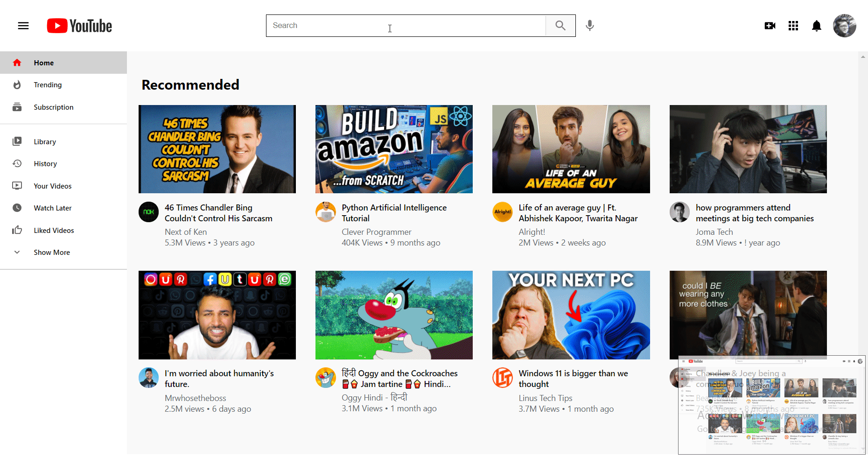
Task: Click the Subscription icon in sidebar
Action: (17, 107)
